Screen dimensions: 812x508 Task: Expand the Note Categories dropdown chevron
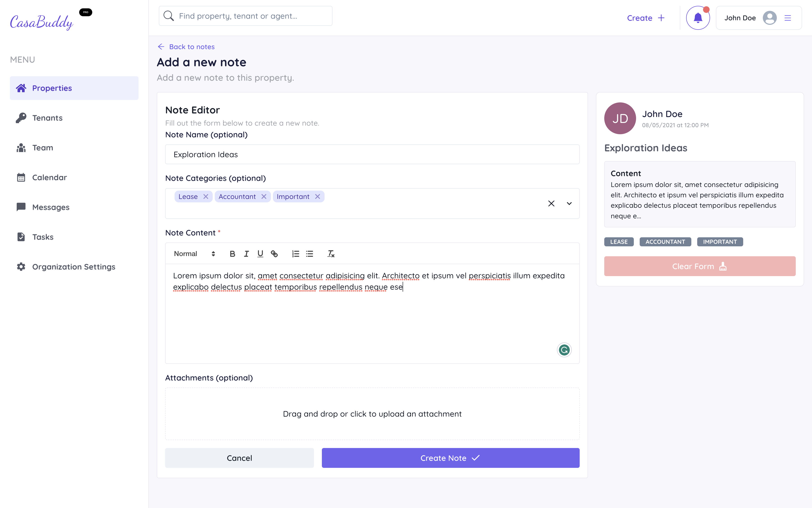(569, 203)
